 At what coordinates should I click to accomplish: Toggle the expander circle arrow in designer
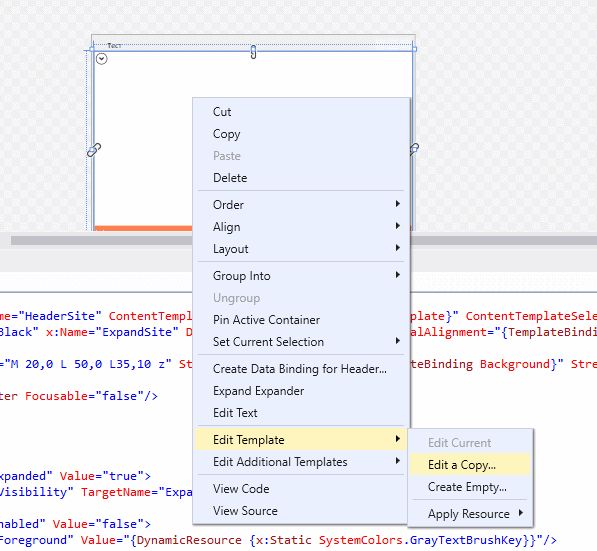(102, 59)
